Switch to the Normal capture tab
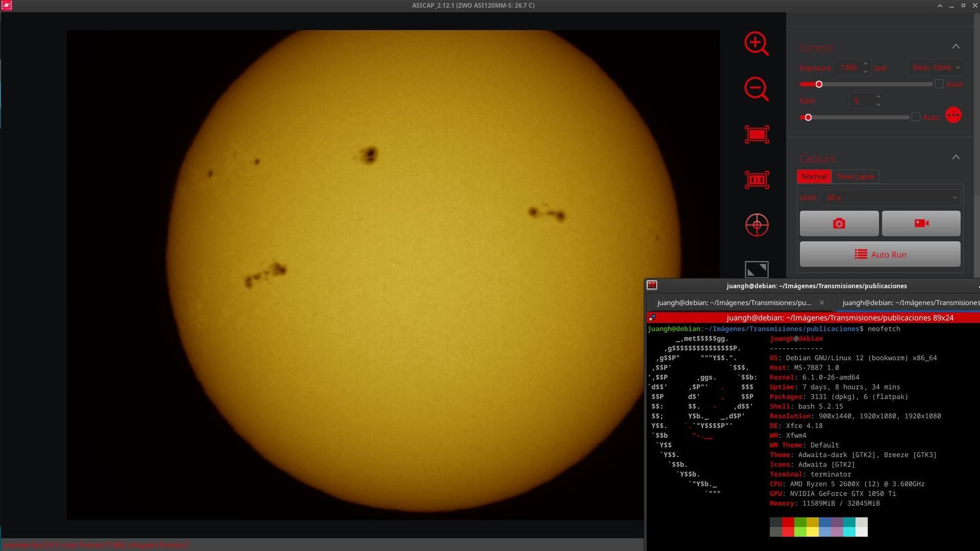The image size is (980, 551). (x=814, y=177)
